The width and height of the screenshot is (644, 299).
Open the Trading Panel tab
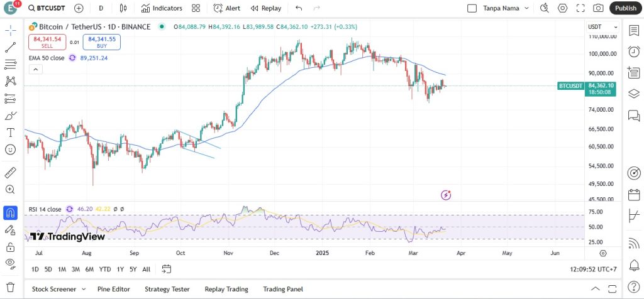tap(283, 289)
